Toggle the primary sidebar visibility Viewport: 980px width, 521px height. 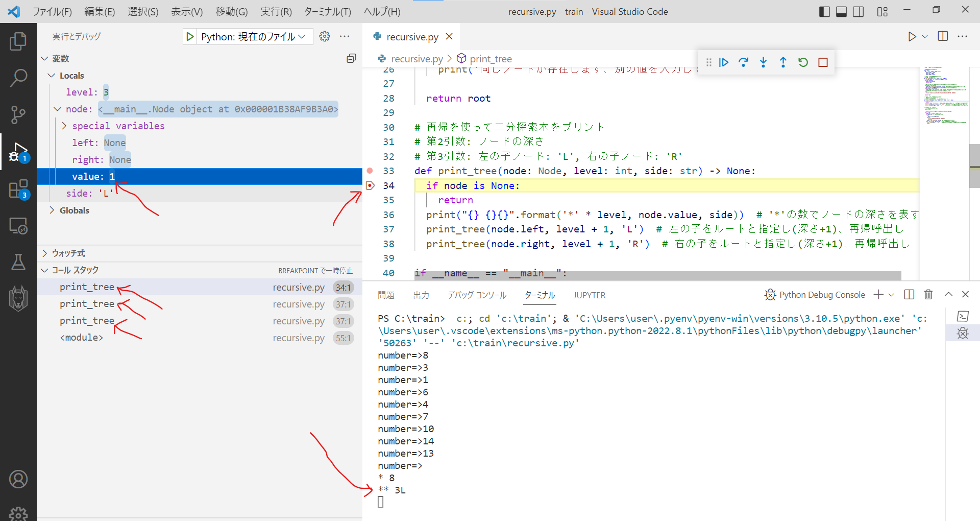click(824, 11)
